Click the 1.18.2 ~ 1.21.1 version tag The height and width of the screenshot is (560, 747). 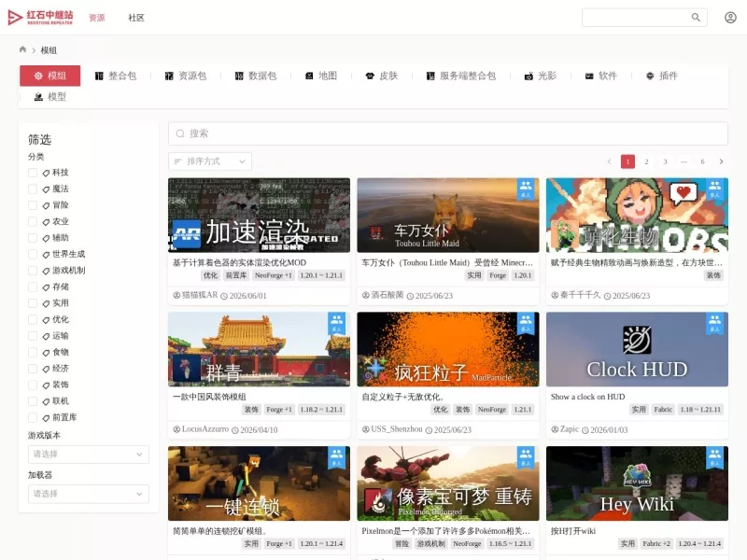point(321,410)
